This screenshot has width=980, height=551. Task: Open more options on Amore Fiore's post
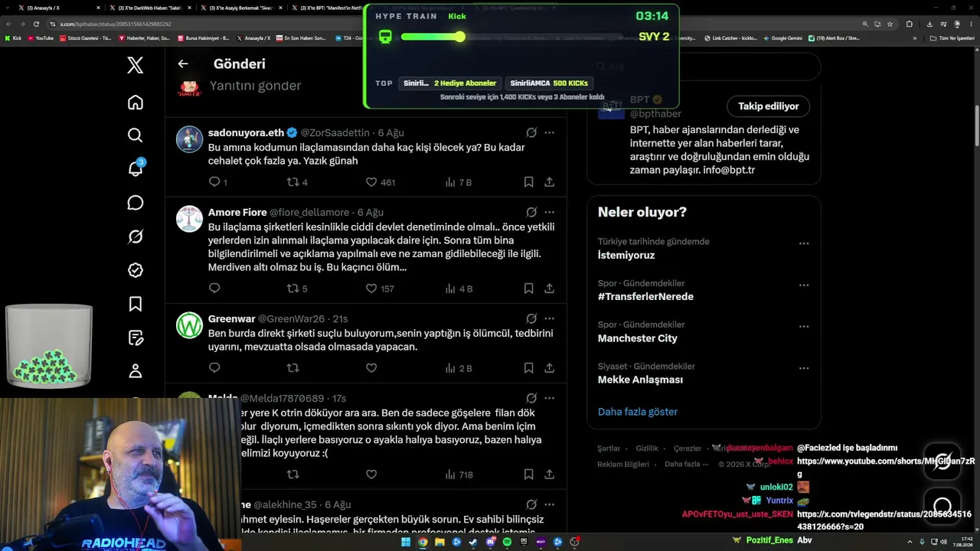[x=549, y=212]
